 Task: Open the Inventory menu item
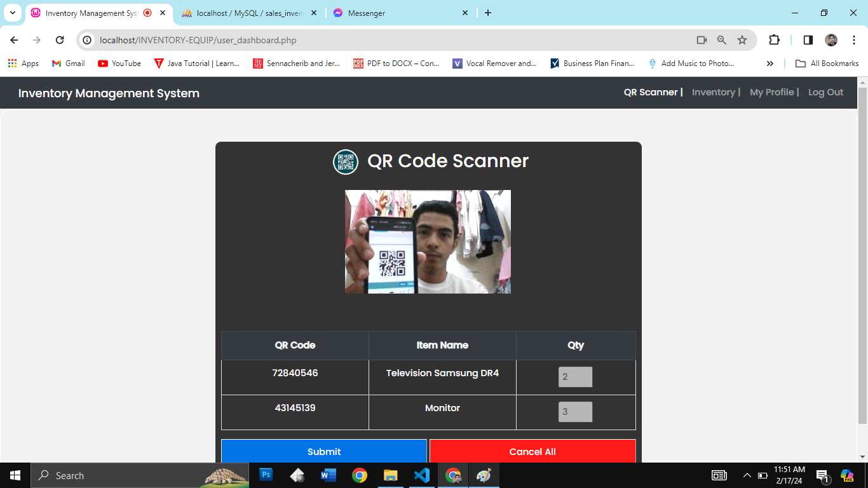(x=714, y=92)
